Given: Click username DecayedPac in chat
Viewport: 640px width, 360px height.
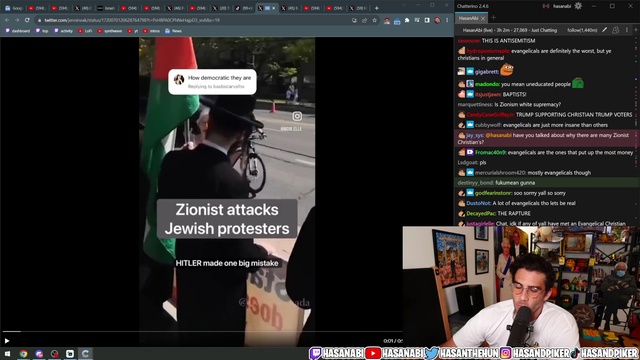Looking at the screenshot, I should coord(481,213).
